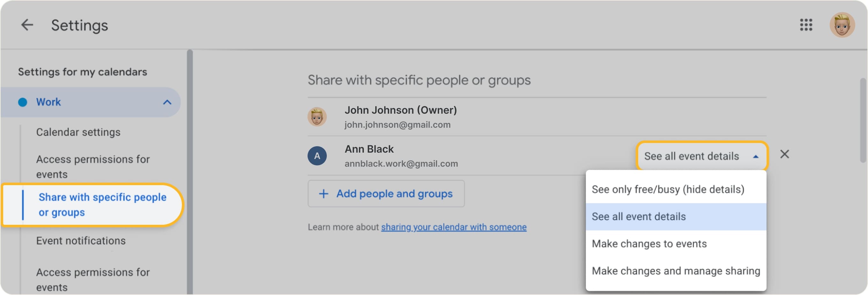Image resolution: width=868 pixels, height=295 pixels.
Task: Collapse the Work calendar section
Action: coord(167,102)
